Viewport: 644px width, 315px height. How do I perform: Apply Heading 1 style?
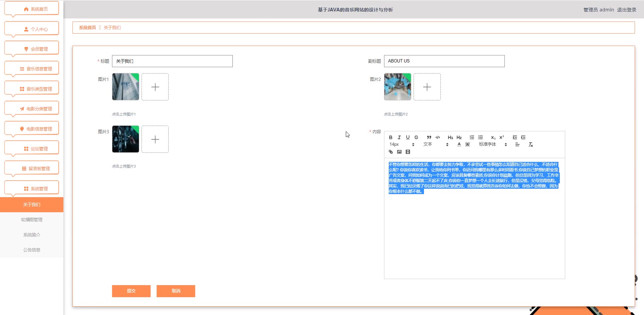pos(450,137)
